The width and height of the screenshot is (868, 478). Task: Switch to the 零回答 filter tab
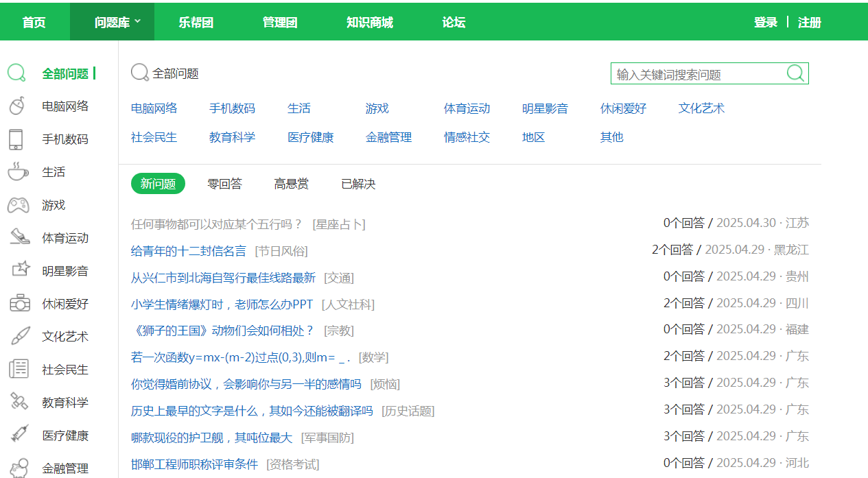[224, 184]
